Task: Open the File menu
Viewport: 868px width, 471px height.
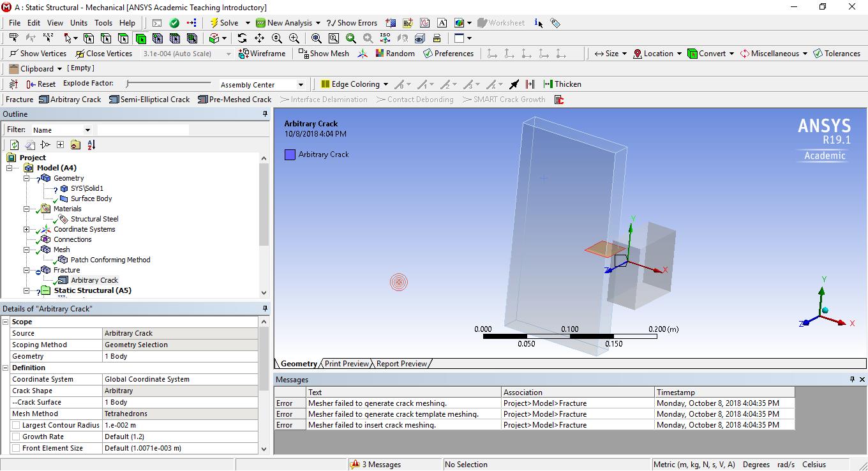Action: (15, 22)
